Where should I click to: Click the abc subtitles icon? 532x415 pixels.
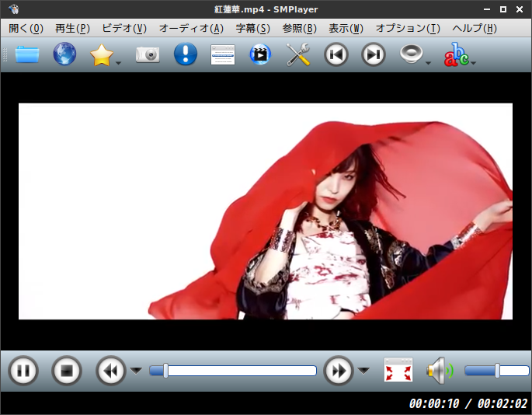pos(456,54)
